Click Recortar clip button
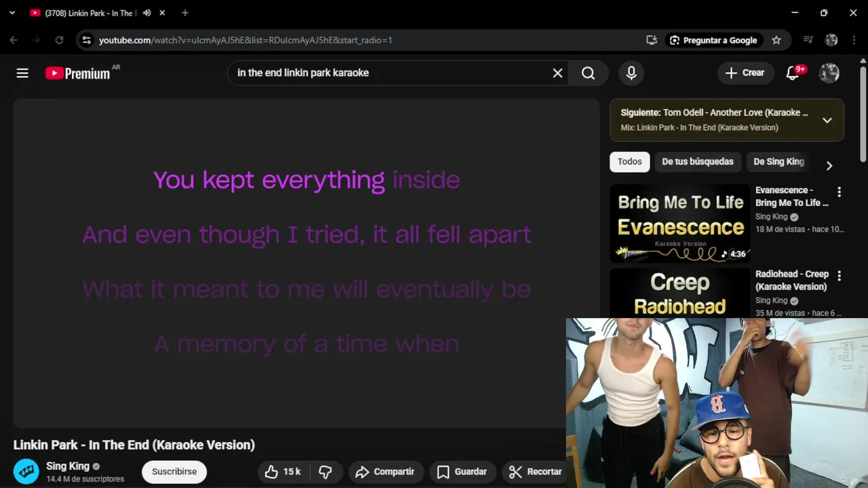This screenshot has width=868, height=488. click(536, 472)
